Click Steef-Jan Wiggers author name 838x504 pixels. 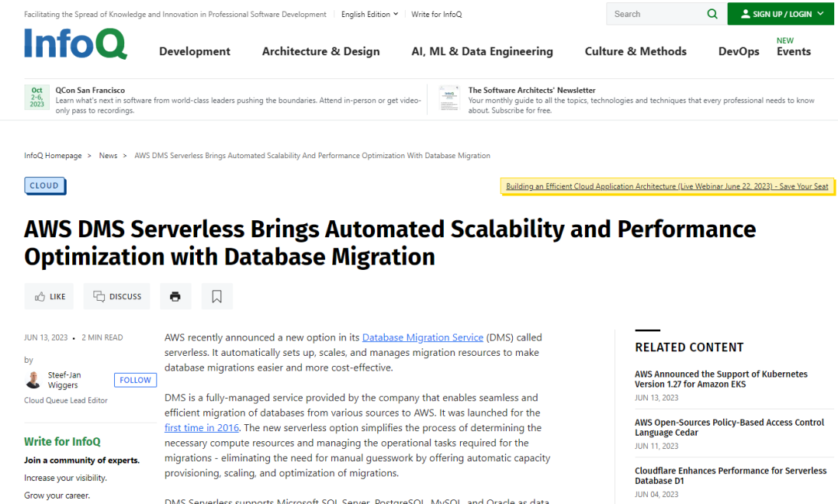64,380
